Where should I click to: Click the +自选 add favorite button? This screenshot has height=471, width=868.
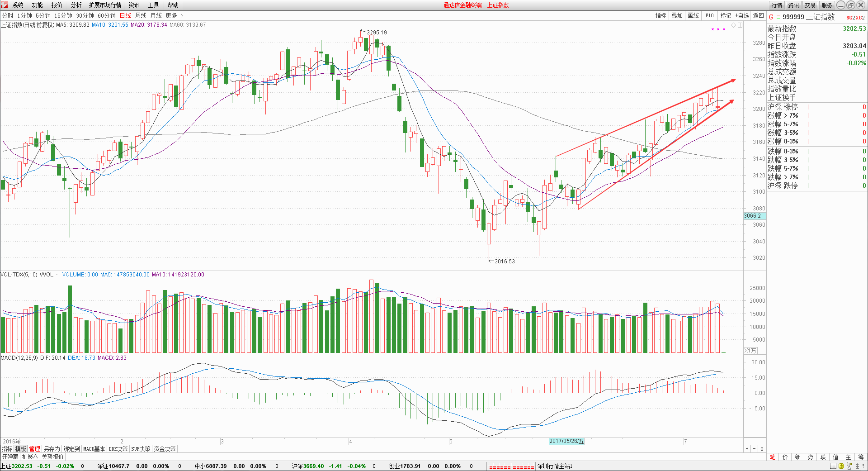click(742, 15)
